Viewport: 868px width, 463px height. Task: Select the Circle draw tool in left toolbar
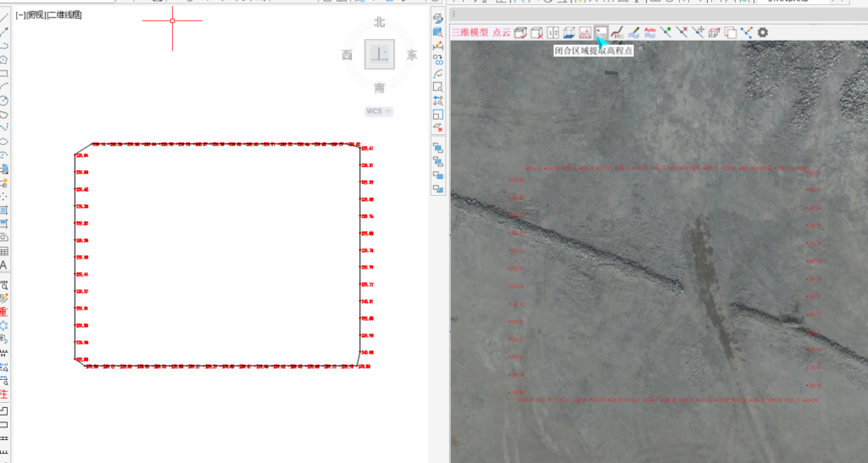click(x=4, y=100)
